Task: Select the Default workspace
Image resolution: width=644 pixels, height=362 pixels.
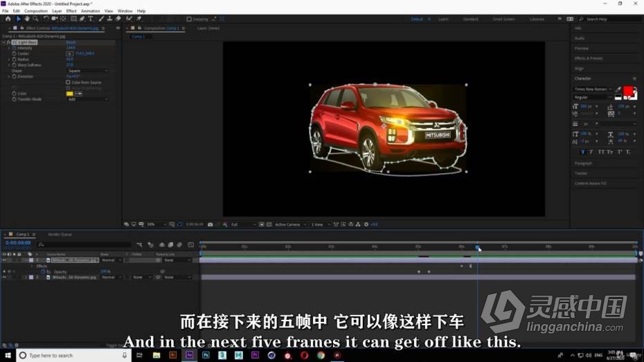Action: tap(417, 19)
